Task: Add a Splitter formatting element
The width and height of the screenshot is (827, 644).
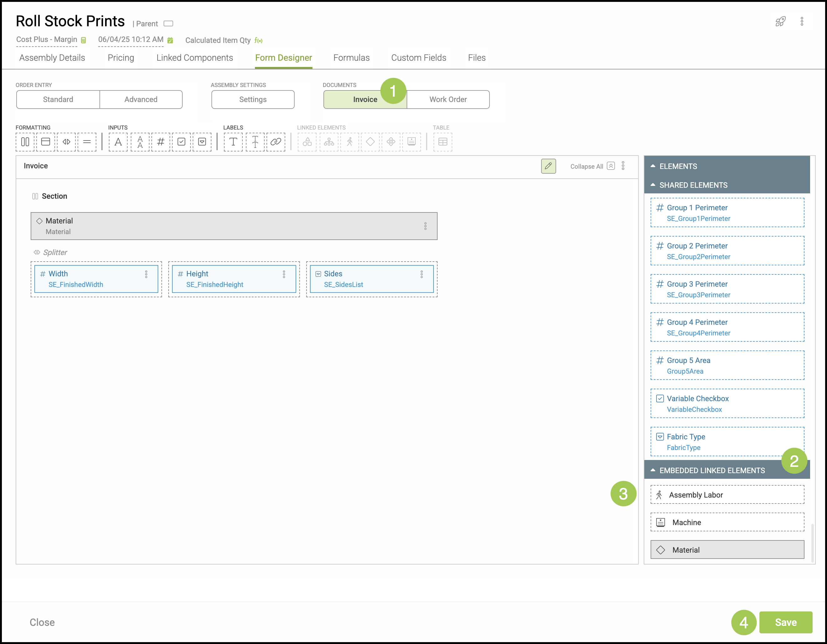Action: (66, 142)
